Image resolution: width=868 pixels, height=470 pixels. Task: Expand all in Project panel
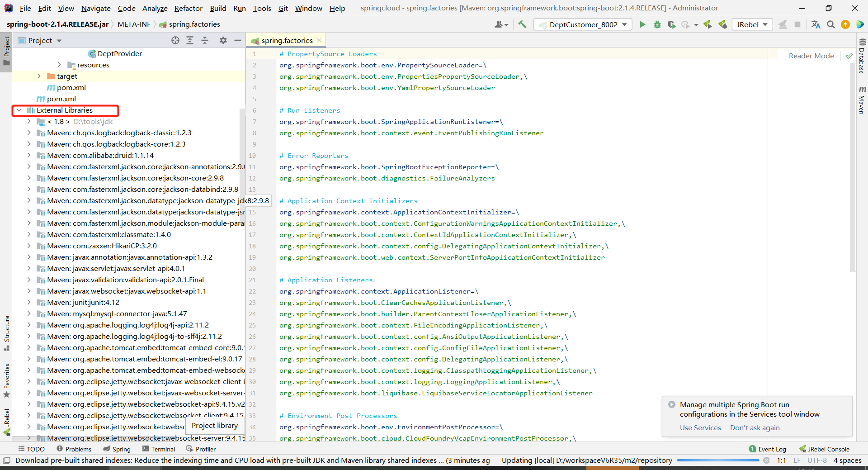coord(190,40)
